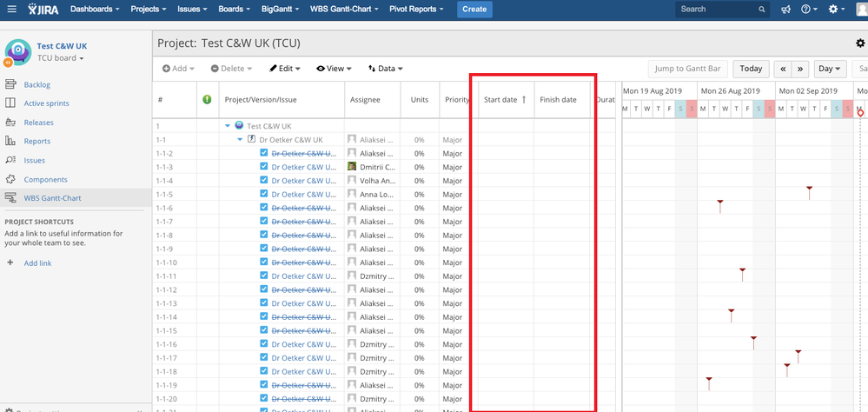Click the Issues search icon in sidebar
This screenshot has height=412, width=868.
(10, 160)
